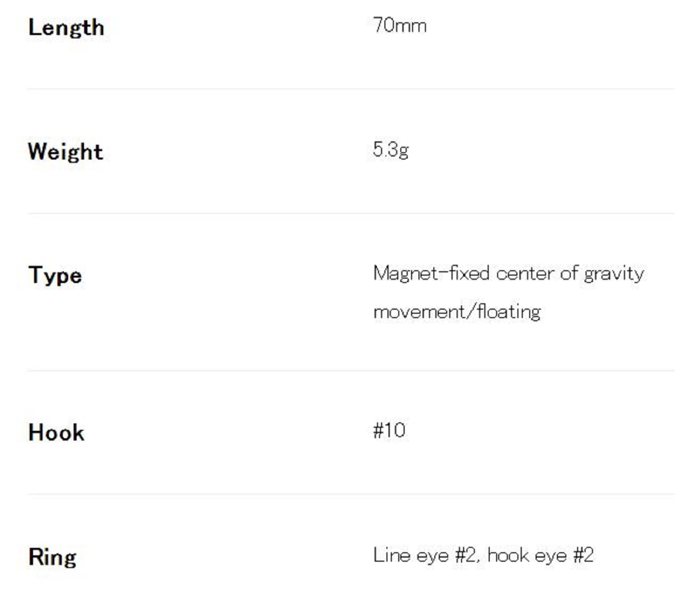The height and width of the screenshot is (616, 675).
Task: Click the Type row label
Action: [55, 276]
